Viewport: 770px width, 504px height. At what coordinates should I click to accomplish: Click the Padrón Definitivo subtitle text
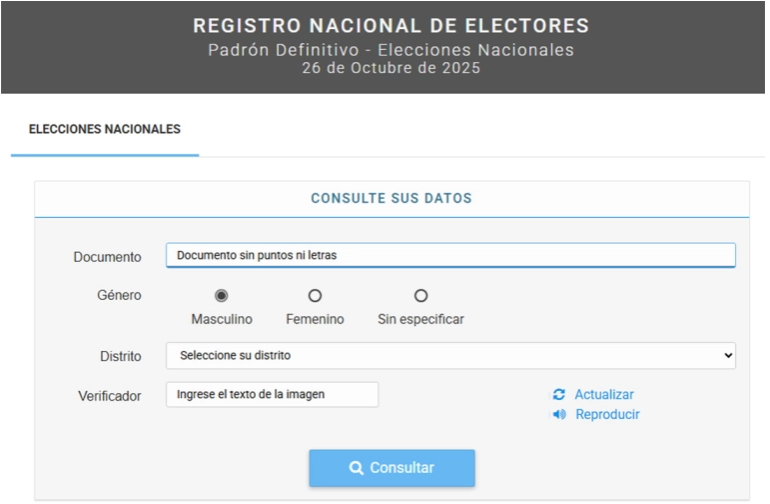391,50
